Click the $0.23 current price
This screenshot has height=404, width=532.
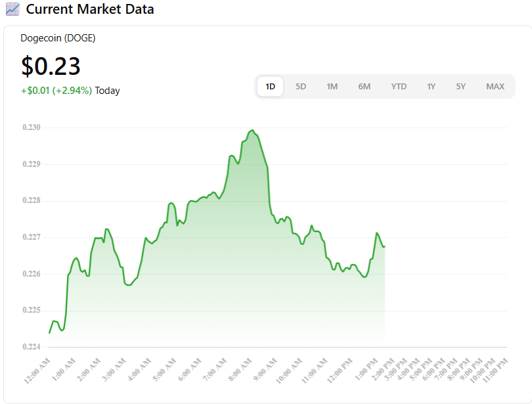[51, 66]
